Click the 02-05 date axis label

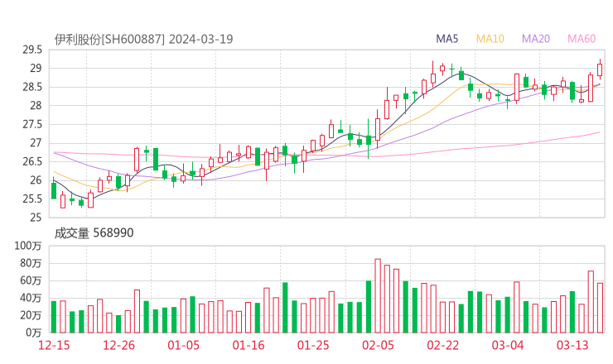click(378, 345)
